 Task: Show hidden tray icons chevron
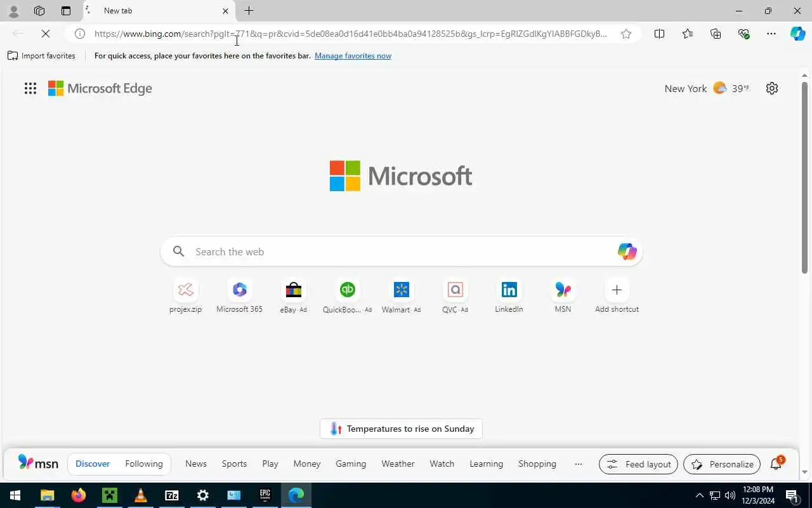tap(700, 495)
